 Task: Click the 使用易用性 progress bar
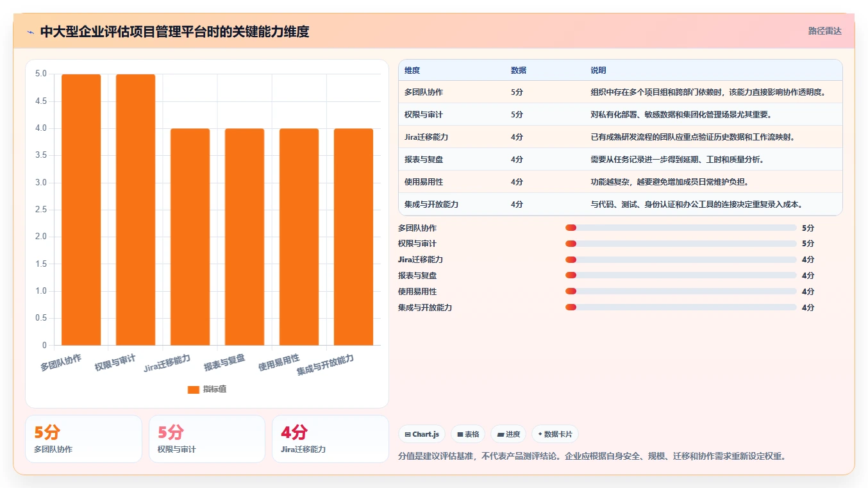click(681, 292)
